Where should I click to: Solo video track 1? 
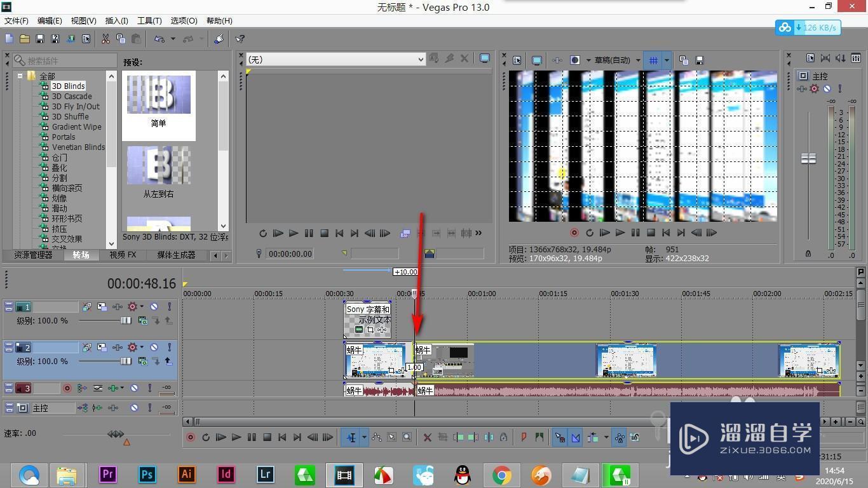170,307
